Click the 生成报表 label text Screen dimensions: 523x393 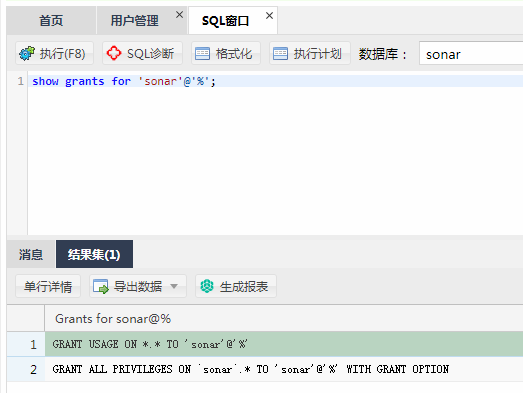(244, 287)
